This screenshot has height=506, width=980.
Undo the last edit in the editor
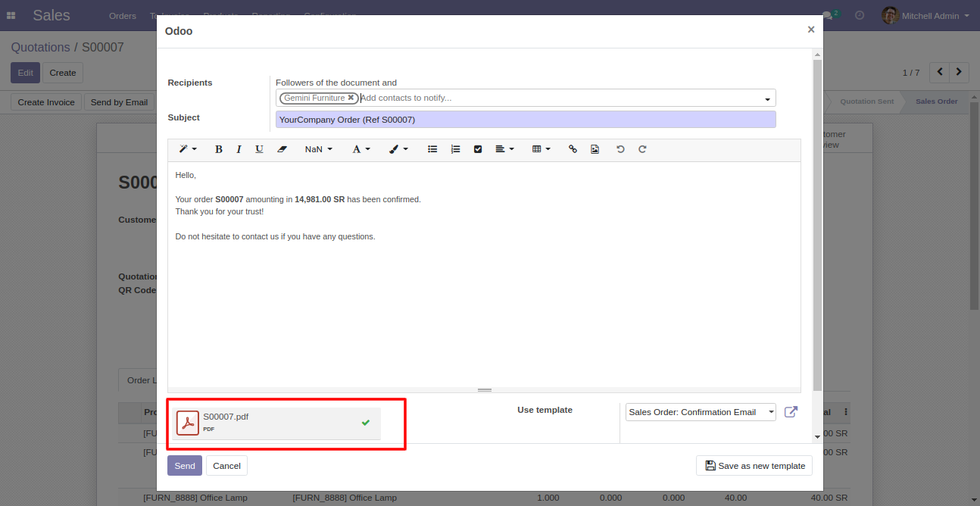(x=620, y=149)
